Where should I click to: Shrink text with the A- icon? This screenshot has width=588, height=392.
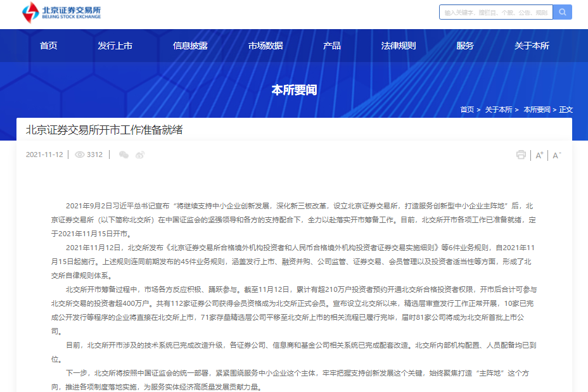click(556, 154)
